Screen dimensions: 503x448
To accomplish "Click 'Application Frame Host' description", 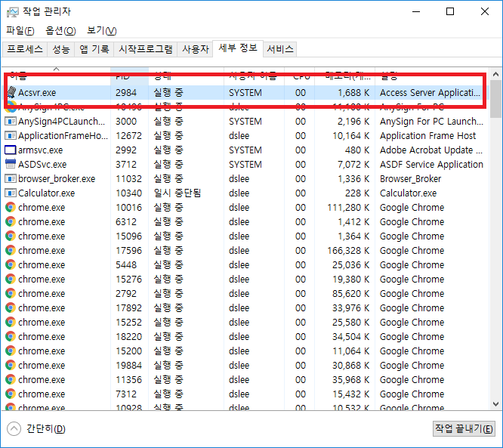I will [x=428, y=136].
